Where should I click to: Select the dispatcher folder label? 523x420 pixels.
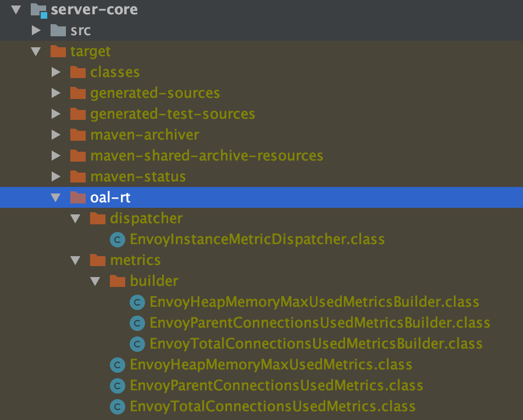146,218
